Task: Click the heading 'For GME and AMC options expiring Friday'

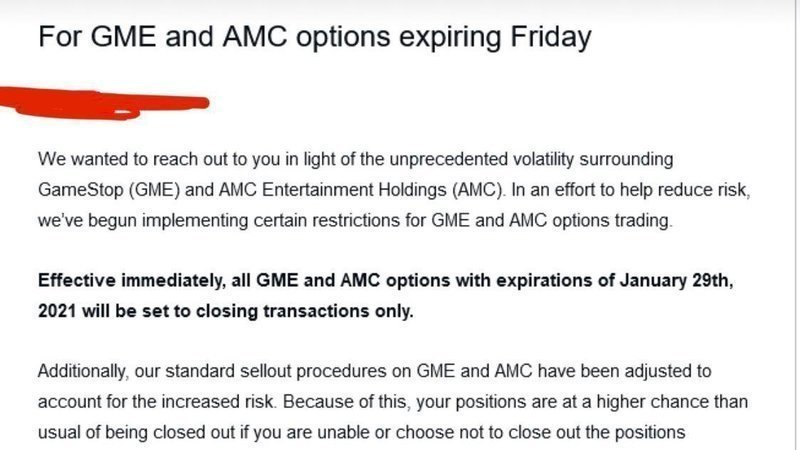Action: coord(315,37)
